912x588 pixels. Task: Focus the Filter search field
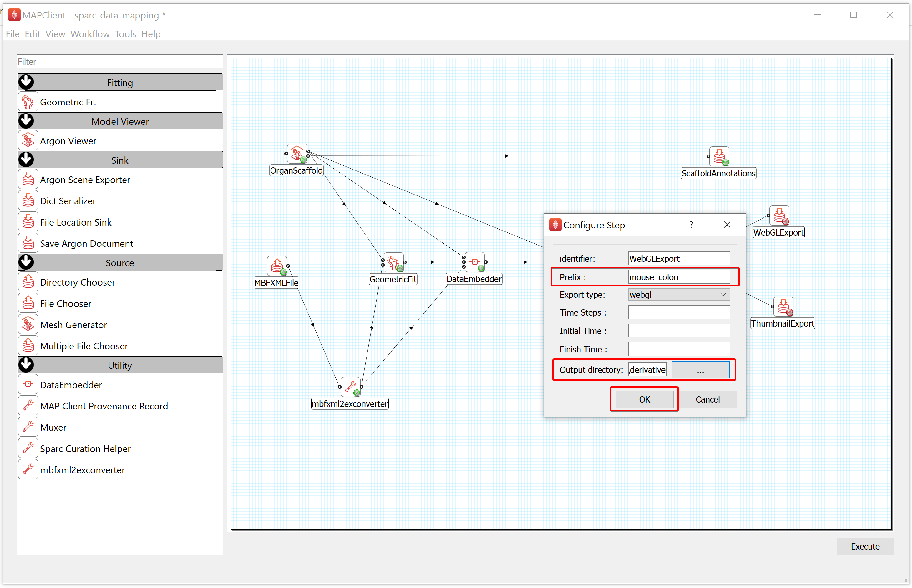pyautogui.click(x=120, y=62)
